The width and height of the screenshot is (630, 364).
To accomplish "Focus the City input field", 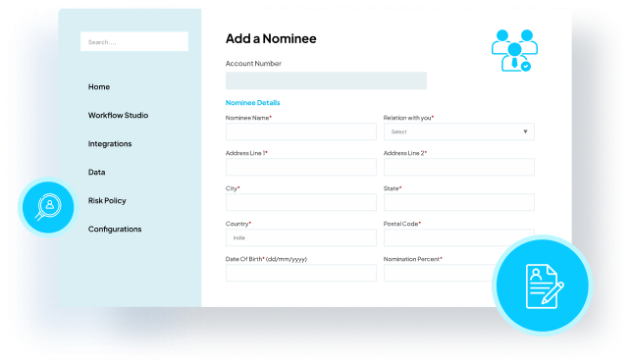I will (x=301, y=202).
